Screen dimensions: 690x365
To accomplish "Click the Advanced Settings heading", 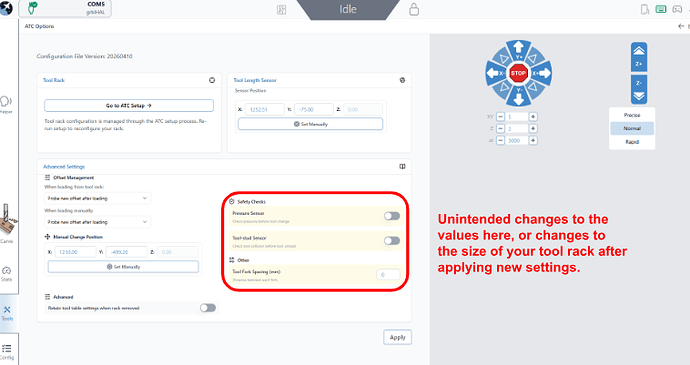I will click(x=64, y=167).
